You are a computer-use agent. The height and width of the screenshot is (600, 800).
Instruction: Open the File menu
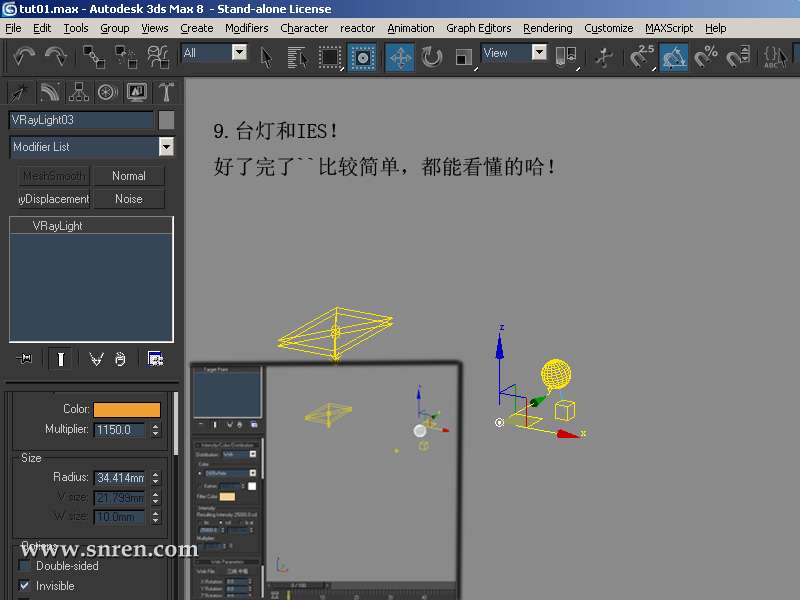click(13, 28)
